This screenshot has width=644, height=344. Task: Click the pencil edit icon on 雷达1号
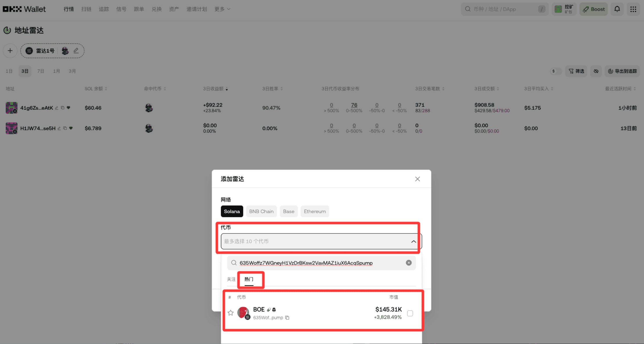[x=76, y=51]
